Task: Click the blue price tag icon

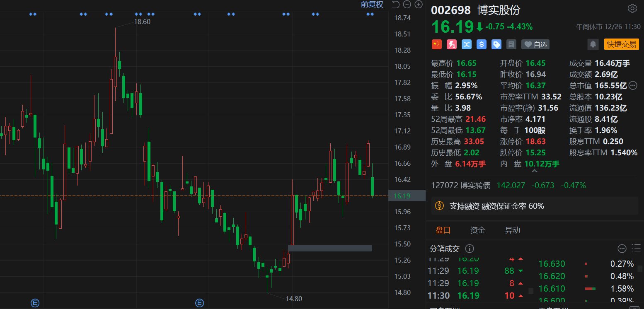Action: [x=496, y=44]
